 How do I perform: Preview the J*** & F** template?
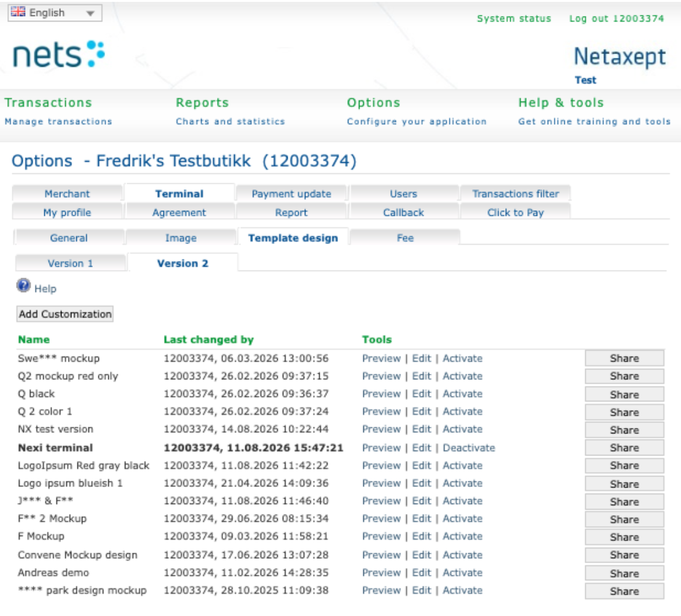(x=381, y=501)
